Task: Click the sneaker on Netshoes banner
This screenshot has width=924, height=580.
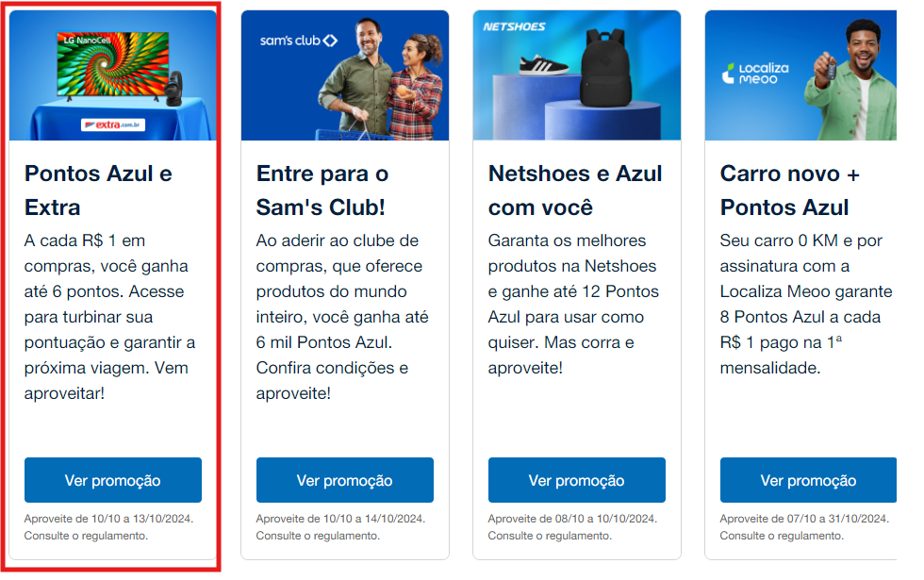Action: coord(543,65)
